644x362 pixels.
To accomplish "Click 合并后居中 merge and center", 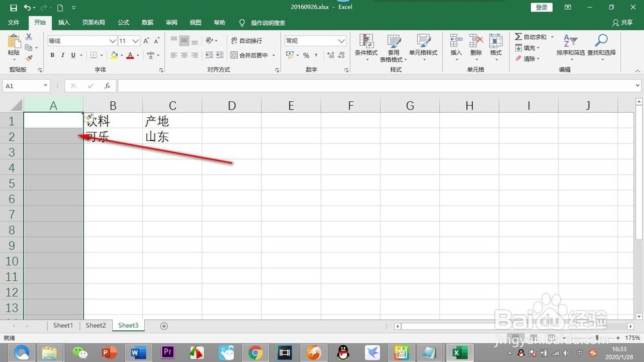I will tap(249, 55).
